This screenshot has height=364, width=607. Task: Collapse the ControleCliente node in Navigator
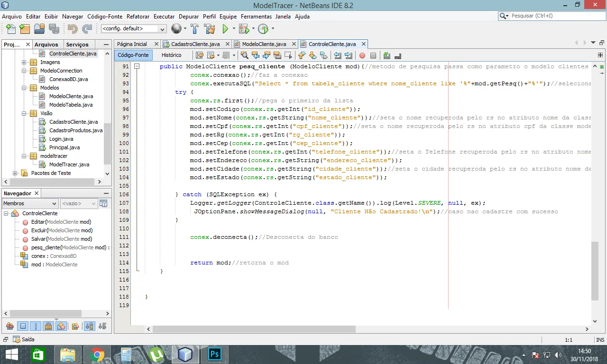(6, 213)
